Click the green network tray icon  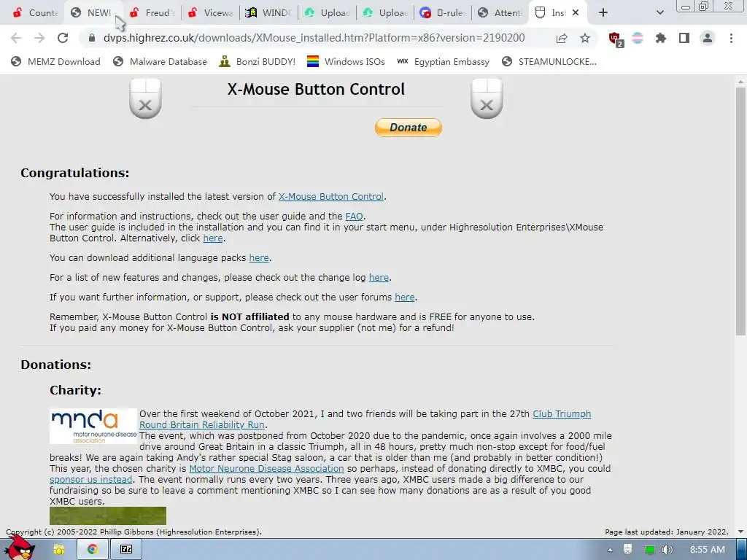pos(649,550)
